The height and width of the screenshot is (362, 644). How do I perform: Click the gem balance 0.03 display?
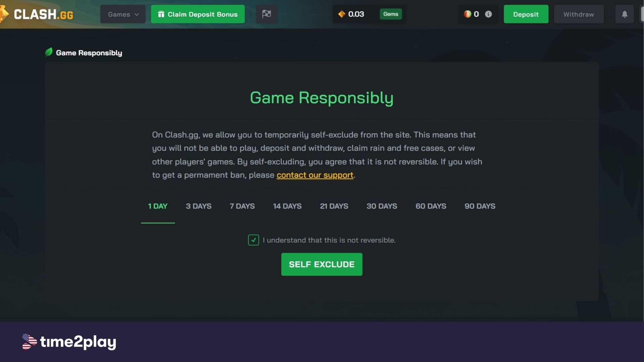point(356,14)
